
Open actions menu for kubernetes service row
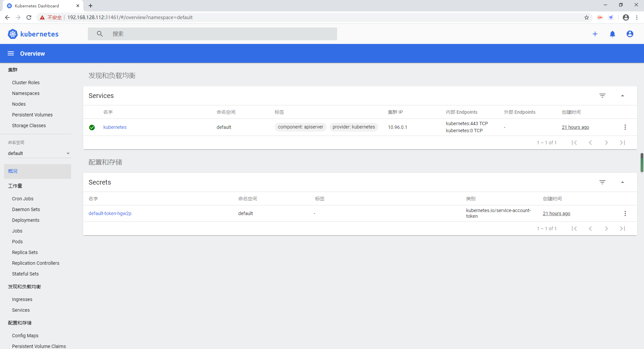pyautogui.click(x=625, y=127)
